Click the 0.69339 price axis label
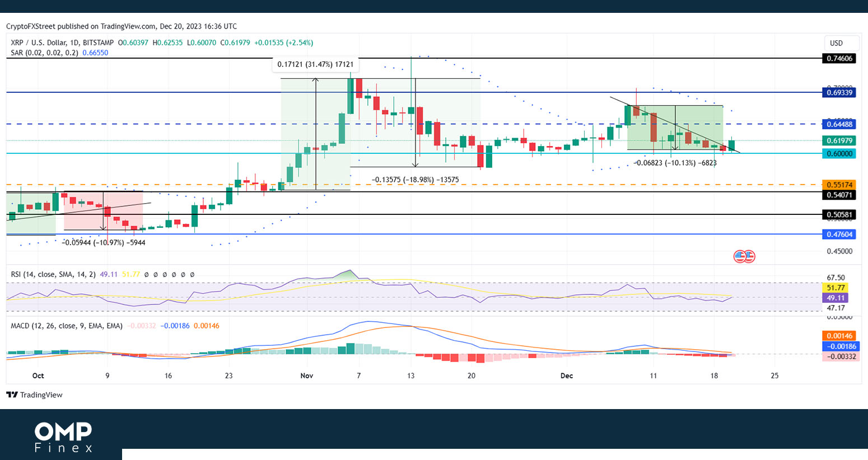Screen dimensions: 868x460 (839, 92)
